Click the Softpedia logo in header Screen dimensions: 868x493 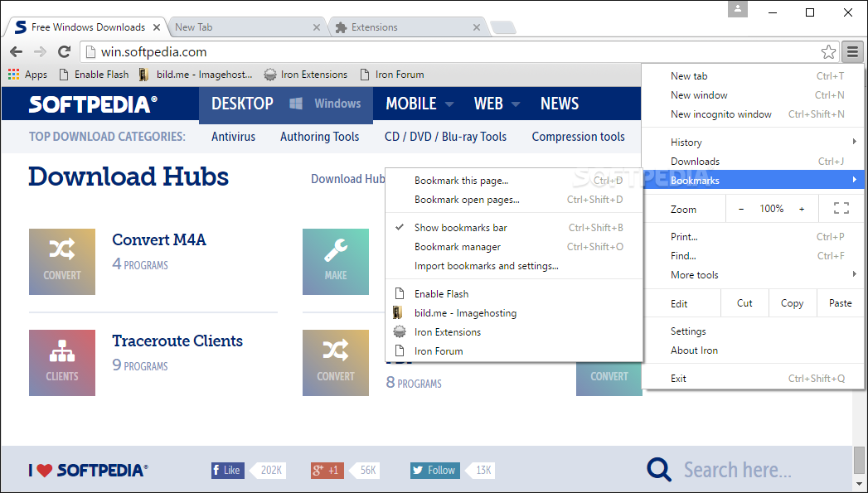point(93,104)
